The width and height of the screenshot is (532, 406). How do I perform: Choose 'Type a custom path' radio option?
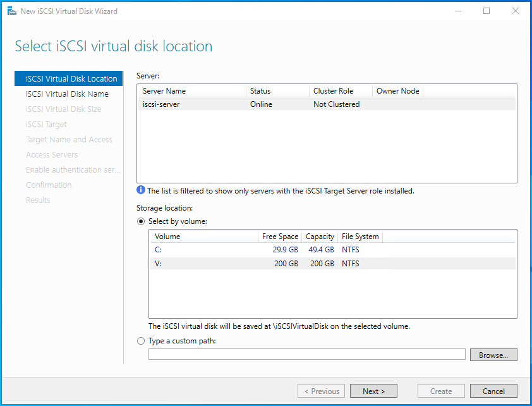[x=141, y=341]
